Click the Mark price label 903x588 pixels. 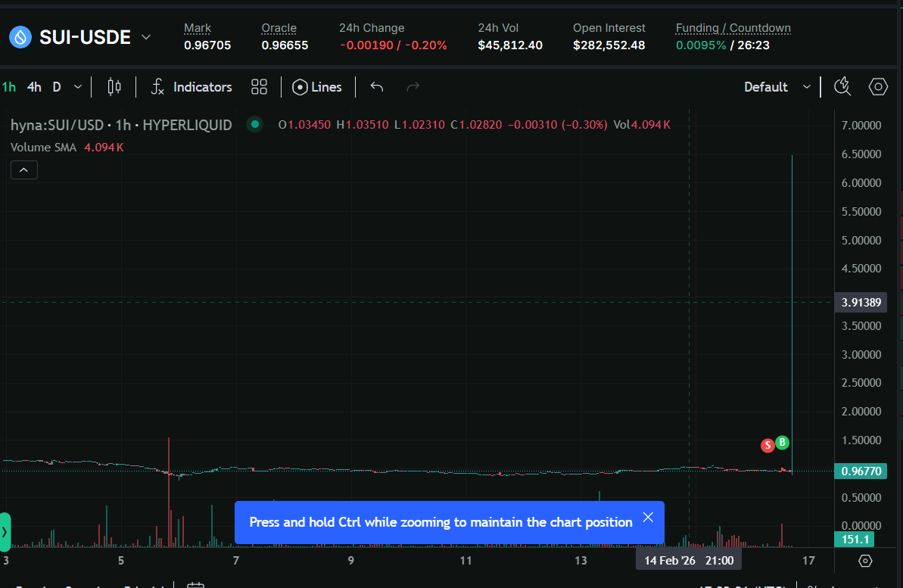[198, 28]
